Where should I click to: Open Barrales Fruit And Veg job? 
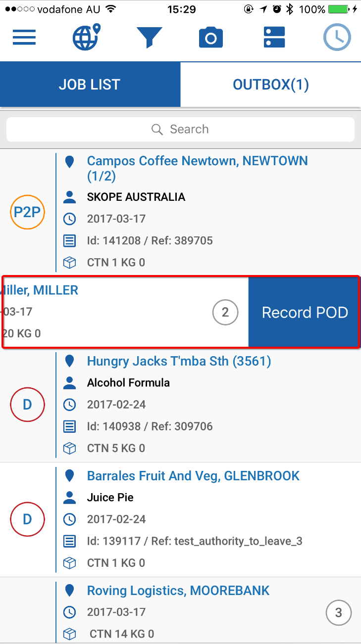click(x=193, y=476)
